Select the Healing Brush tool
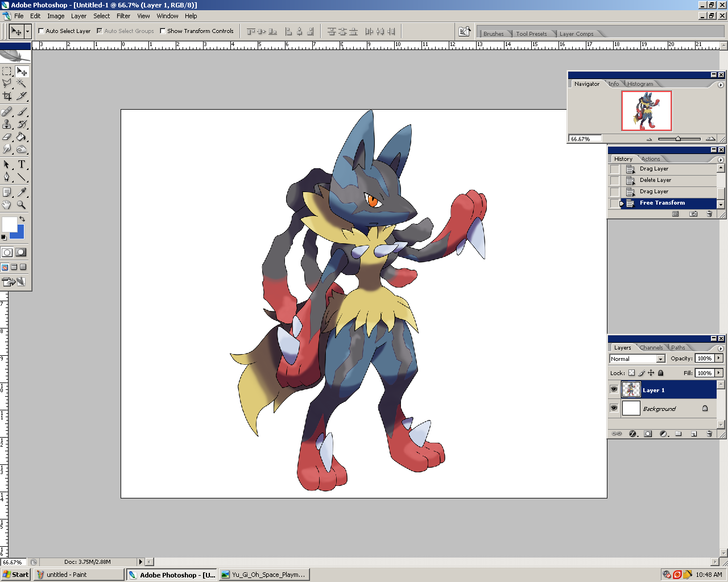728x582 pixels. [x=7, y=112]
